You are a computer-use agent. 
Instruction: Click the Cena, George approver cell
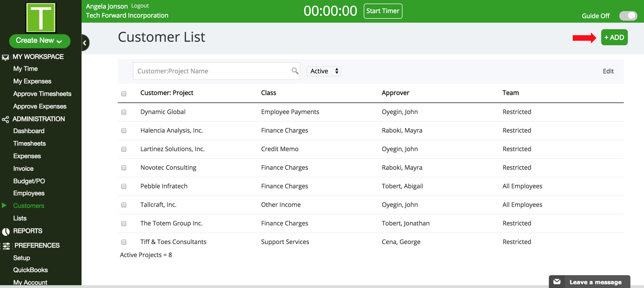coord(401,242)
